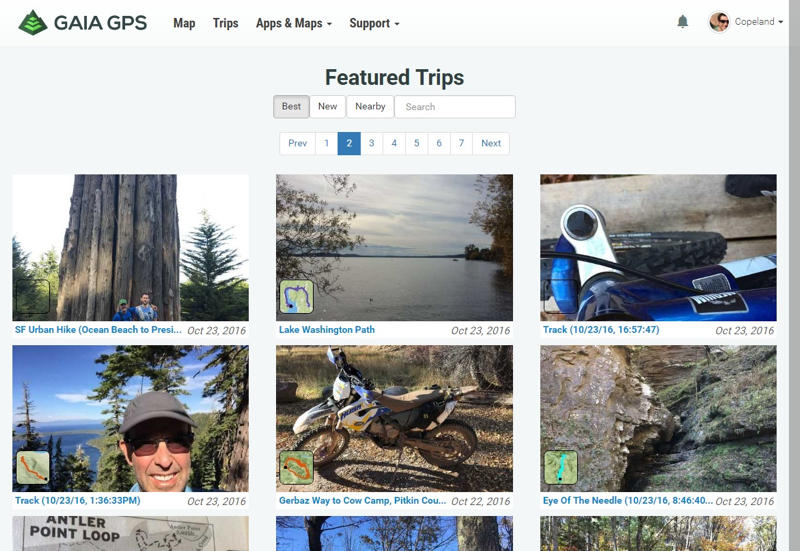Click the selfie track route map icon
The height and width of the screenshot is (551, 800).
coord(33,467)
